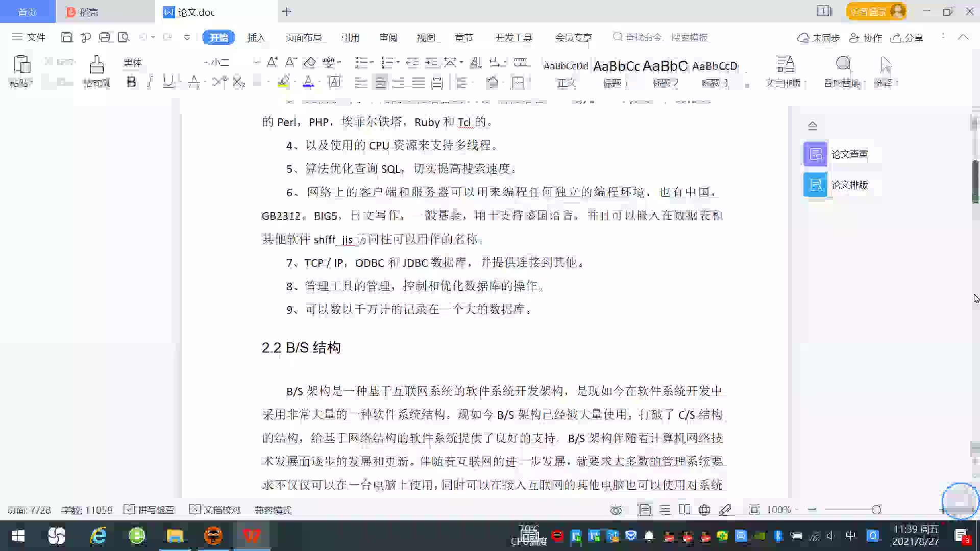Align text right
Screen dimensions: 980x551
click(399, 82)
